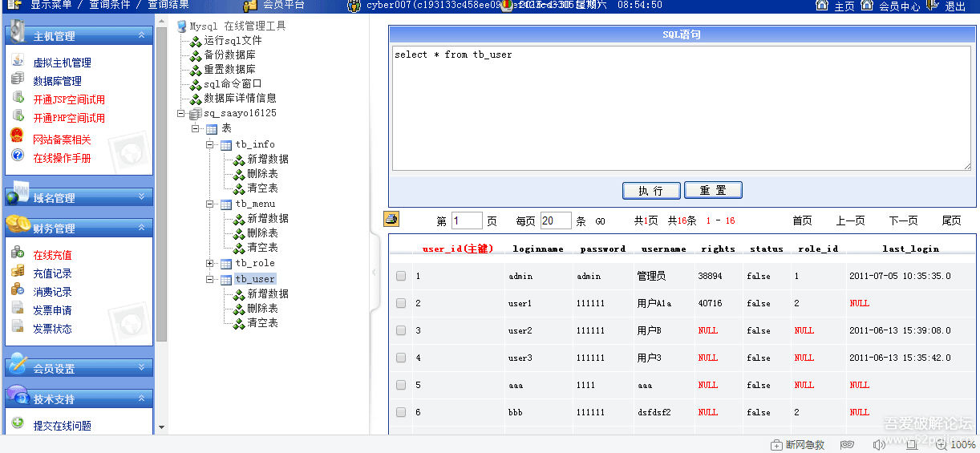Go to 尾页 last page

pos(951,221)
